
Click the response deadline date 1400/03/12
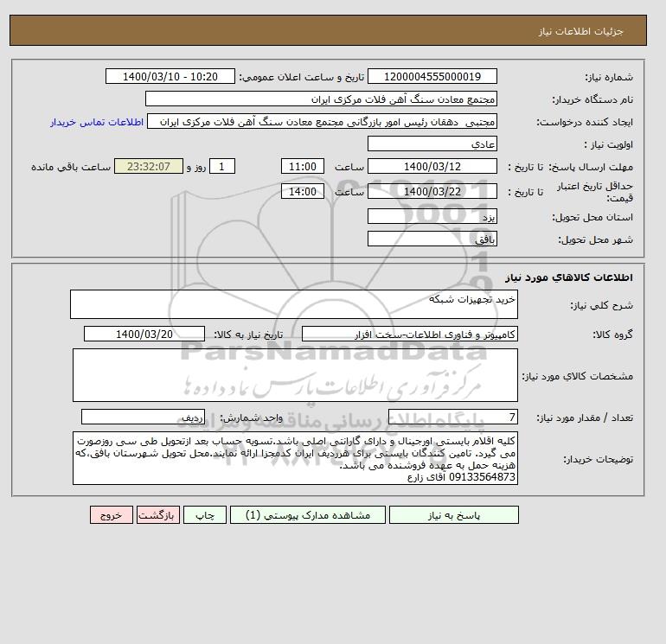point(432,167)
